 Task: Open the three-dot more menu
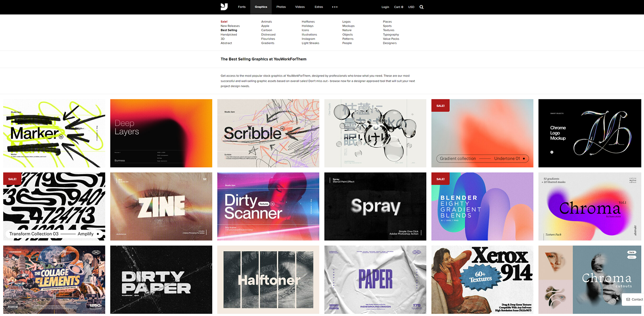[335, 7]
